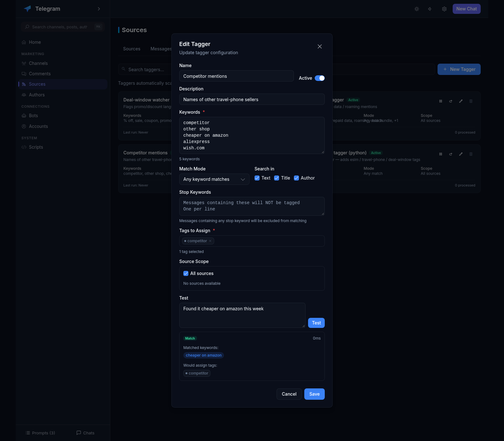
Task: Close the Edit Tagger dialog
Action: (320, 47)
